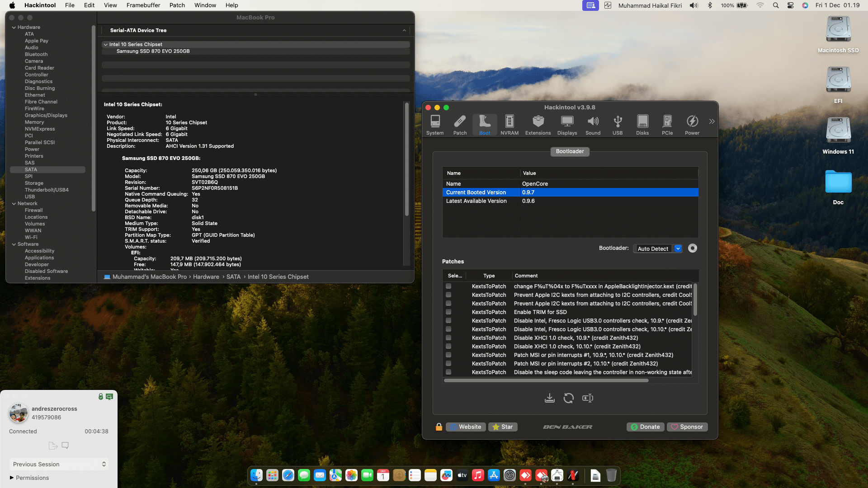Open the Disks toolbar icon

[x=642, y=125]
